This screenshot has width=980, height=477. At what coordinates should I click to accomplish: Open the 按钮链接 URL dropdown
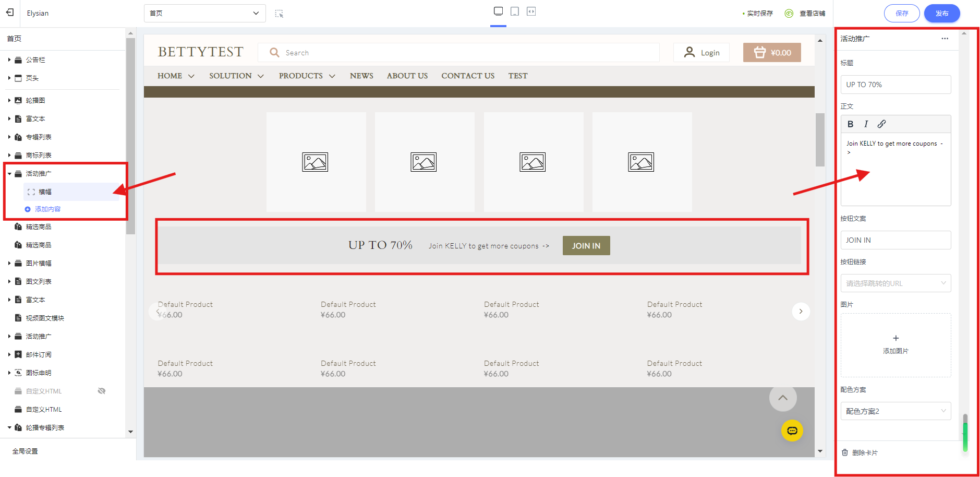pos(895,283)
